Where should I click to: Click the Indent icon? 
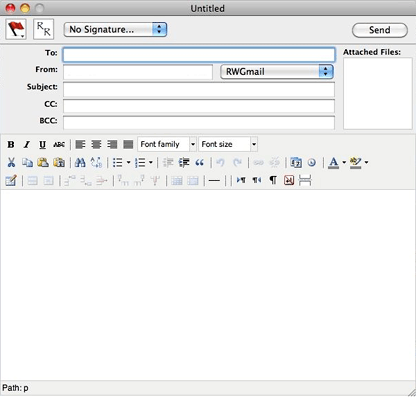(x=184, y=162)
